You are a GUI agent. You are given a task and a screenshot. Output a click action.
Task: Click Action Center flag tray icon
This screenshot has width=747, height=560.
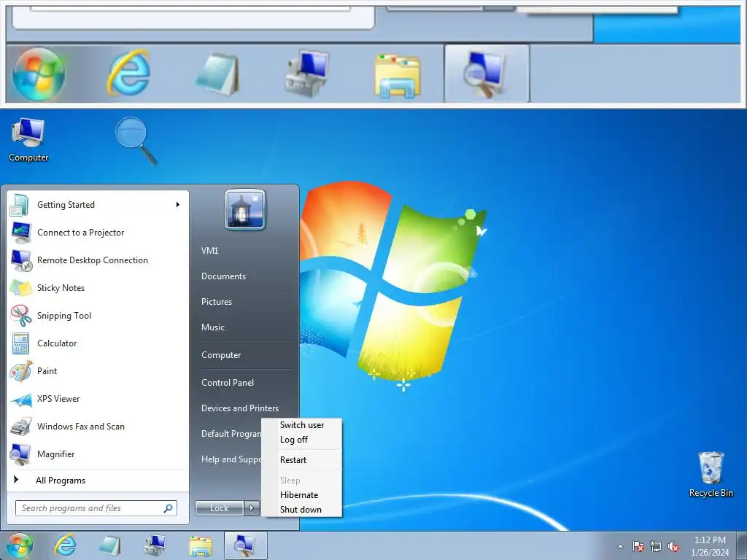[638, 546]
